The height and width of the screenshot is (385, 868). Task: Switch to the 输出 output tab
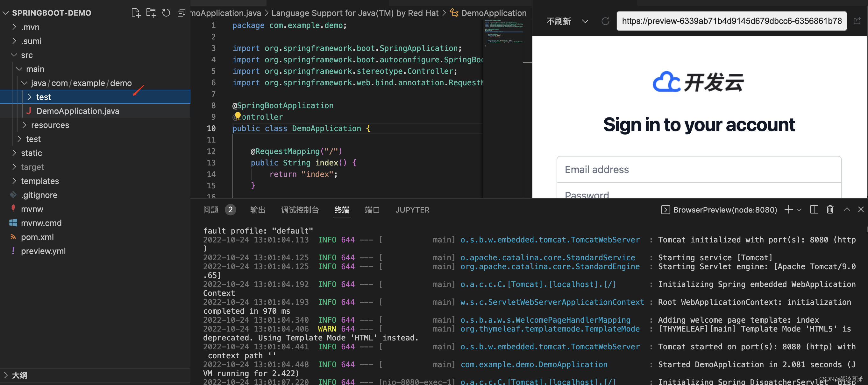click(258, 210)
